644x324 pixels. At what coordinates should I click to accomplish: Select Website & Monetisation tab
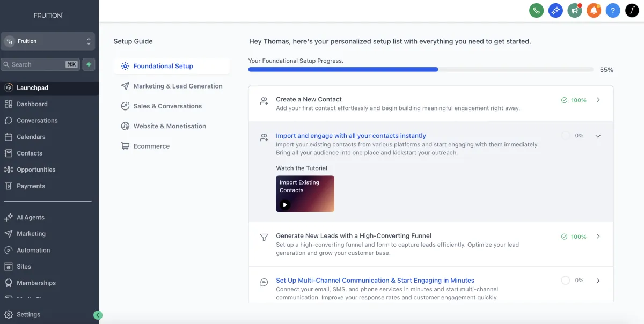coord(172,126)
